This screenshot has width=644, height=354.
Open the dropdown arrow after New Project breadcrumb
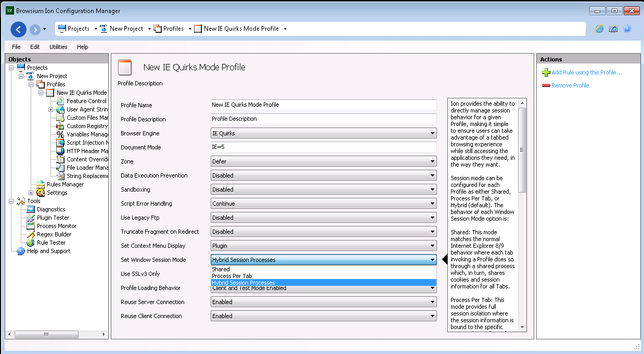[x=149, y=29]
